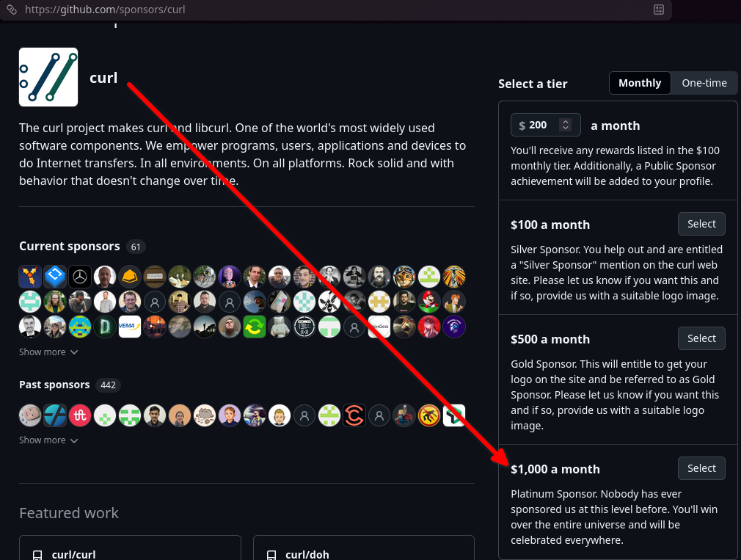Select the $1,000 a month Platinum tier

click(x=701, y=468)
